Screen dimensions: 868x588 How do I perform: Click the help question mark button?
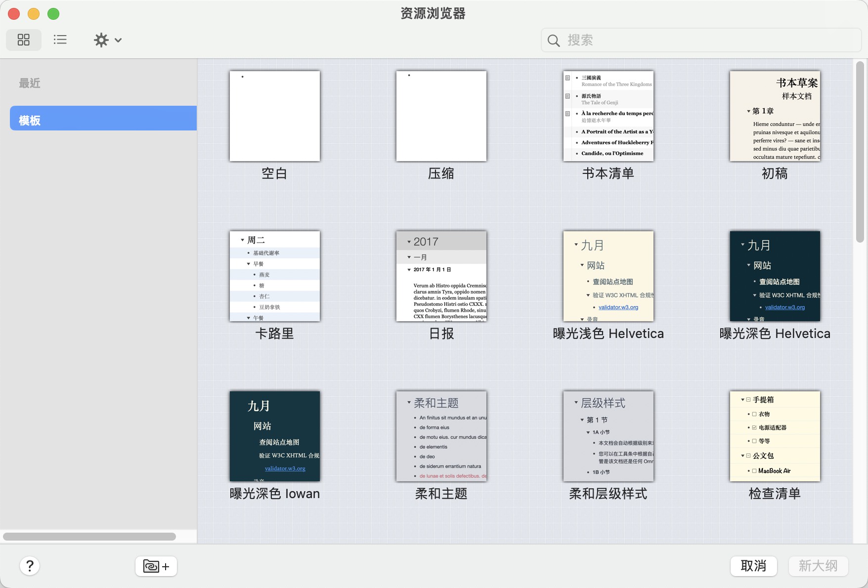(x=30, y=566)
